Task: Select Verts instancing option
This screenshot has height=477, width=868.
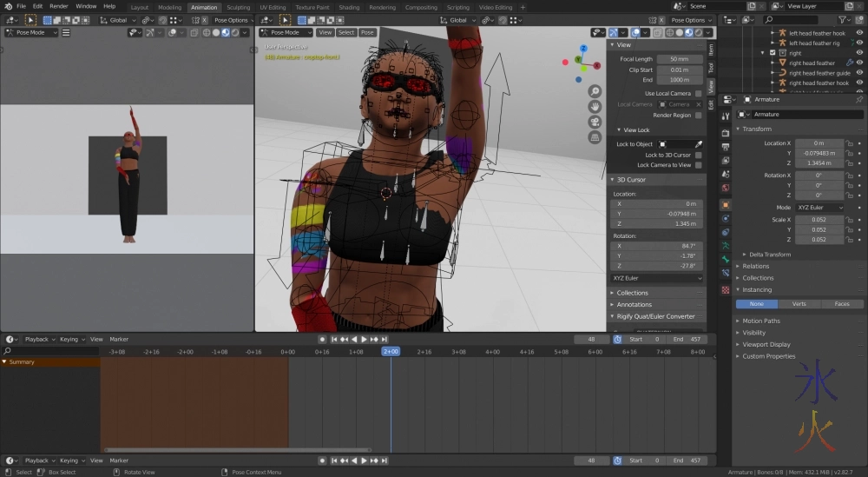Action: click(799, 304)
